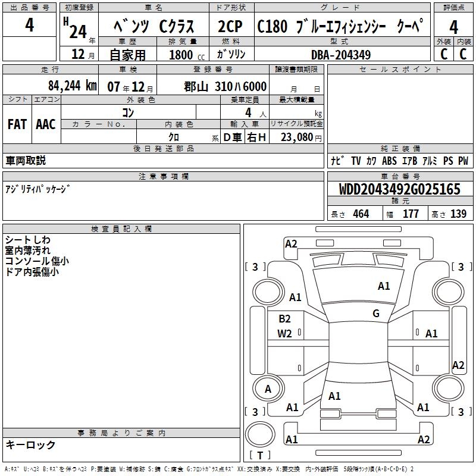
Task: Click 検査員記入欄 section header
Action: point(121,229)
